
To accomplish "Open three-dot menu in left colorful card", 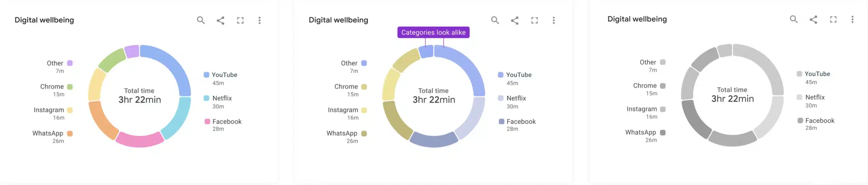I will pyautogui.click(x=260, y=20).
